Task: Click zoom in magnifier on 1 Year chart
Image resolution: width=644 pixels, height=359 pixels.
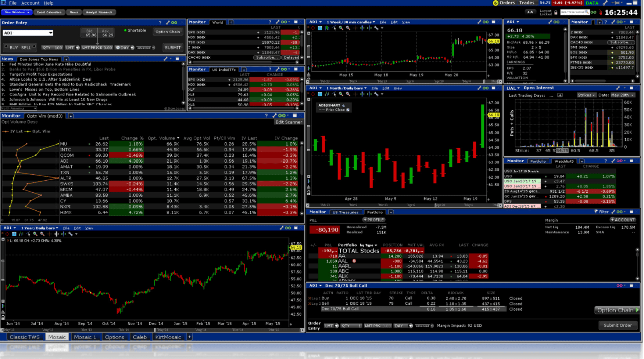Action: click(35, 234)
